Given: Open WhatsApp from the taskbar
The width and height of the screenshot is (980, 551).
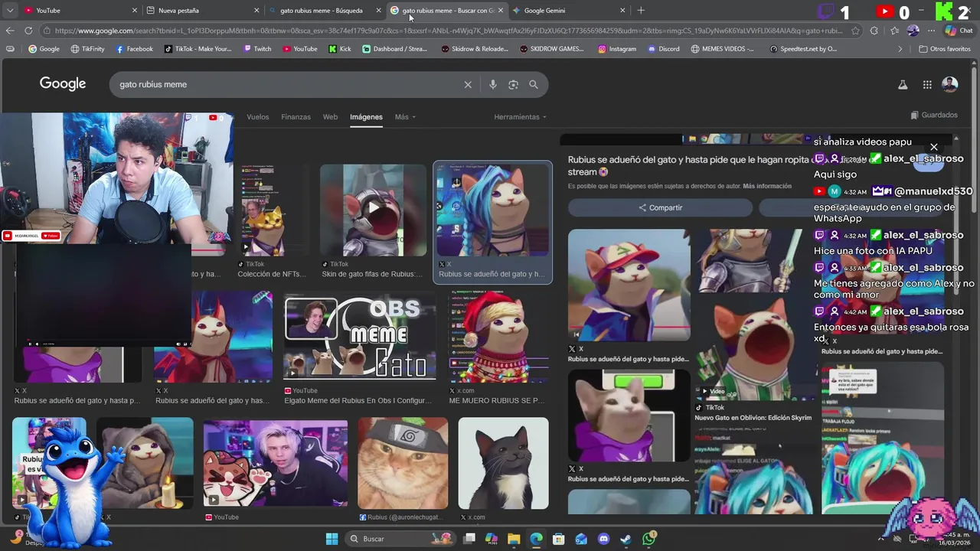Looking at the screenshot, I should pyautogui.click(x=648, y=539).
